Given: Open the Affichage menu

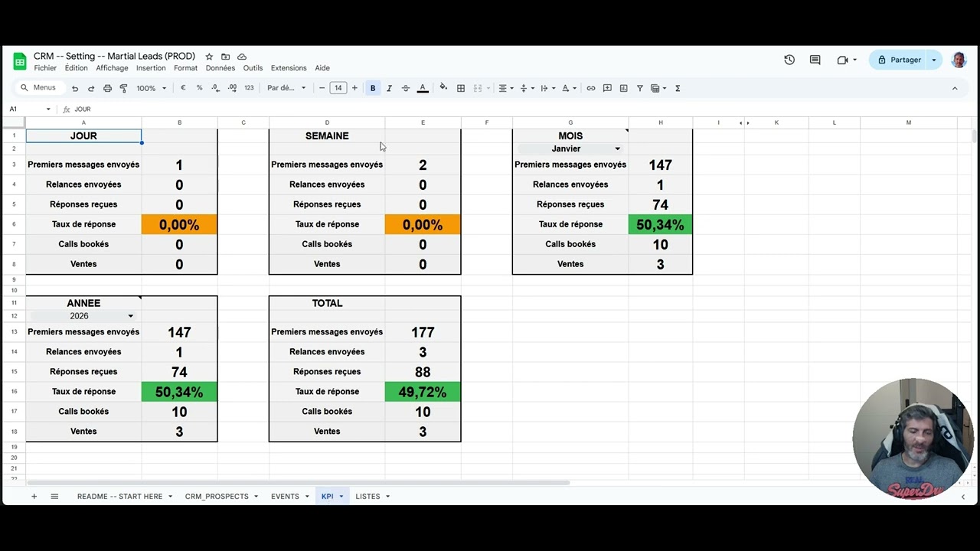Looking at the screenshot, I should pyautogui.click(x=112, y=68).
